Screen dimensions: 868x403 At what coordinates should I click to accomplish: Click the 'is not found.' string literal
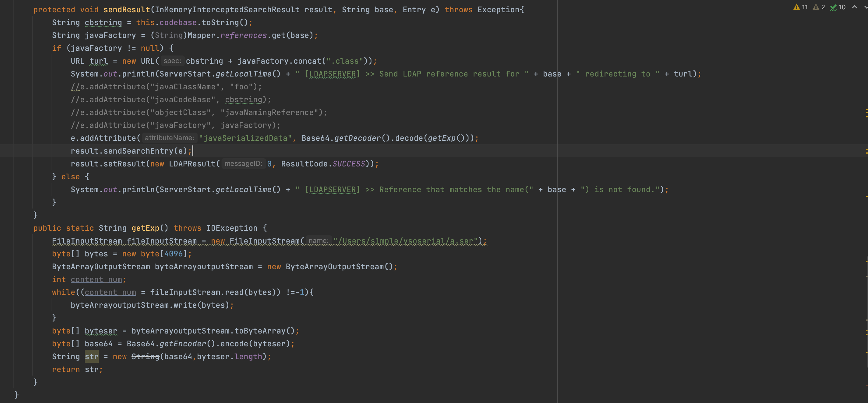[620, 190]
